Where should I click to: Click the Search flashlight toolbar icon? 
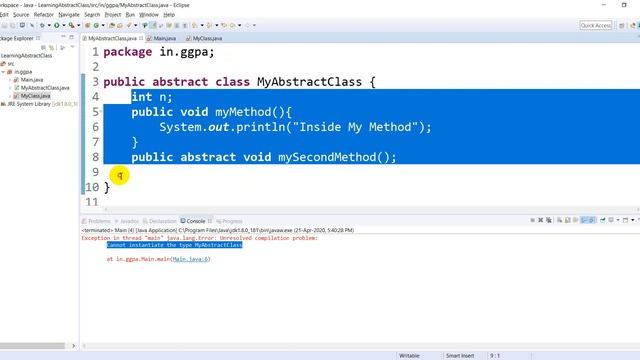(x=129, y=25)
